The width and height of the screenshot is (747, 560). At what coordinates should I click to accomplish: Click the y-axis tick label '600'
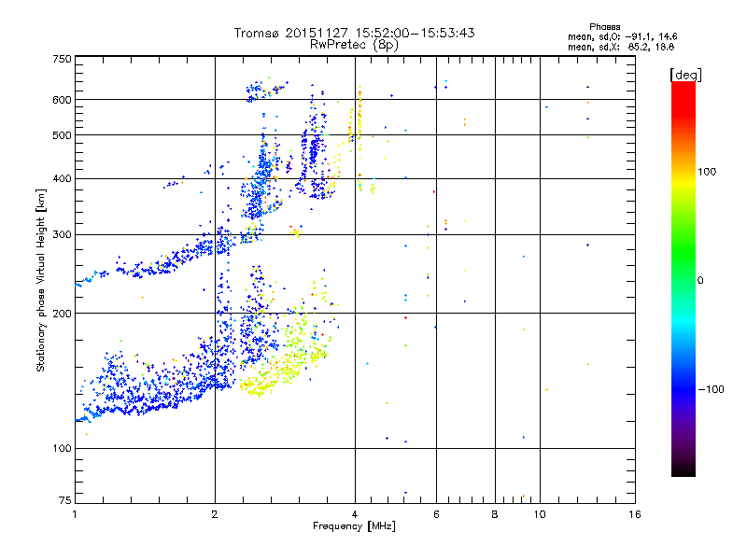62,100
